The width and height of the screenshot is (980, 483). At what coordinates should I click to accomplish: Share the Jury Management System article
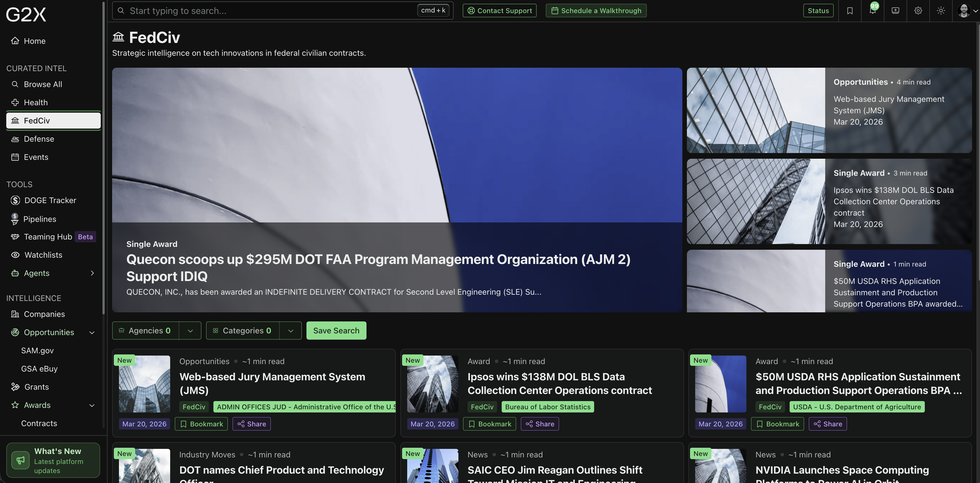pyautogui.click(x=252, y=424)
